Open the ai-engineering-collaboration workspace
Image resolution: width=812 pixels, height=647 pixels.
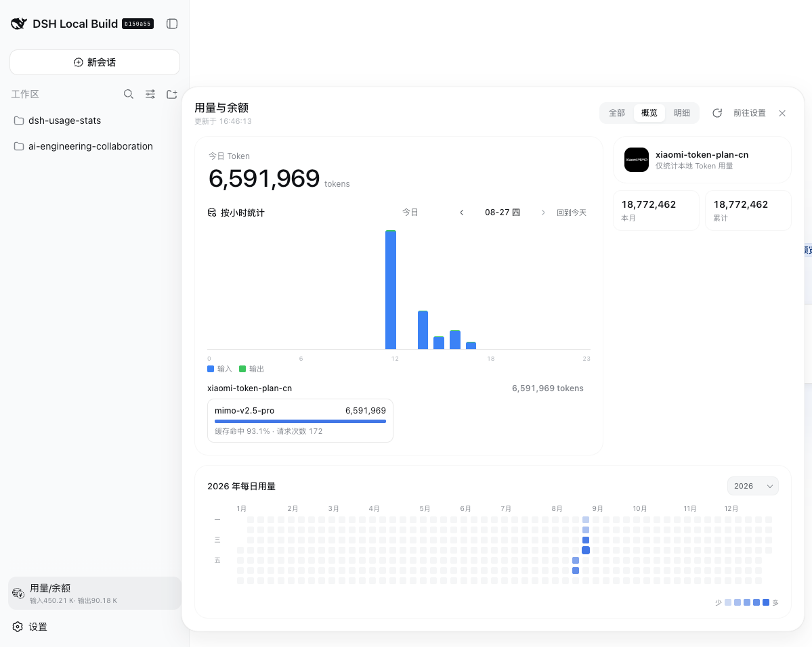(x=95, y=146)
